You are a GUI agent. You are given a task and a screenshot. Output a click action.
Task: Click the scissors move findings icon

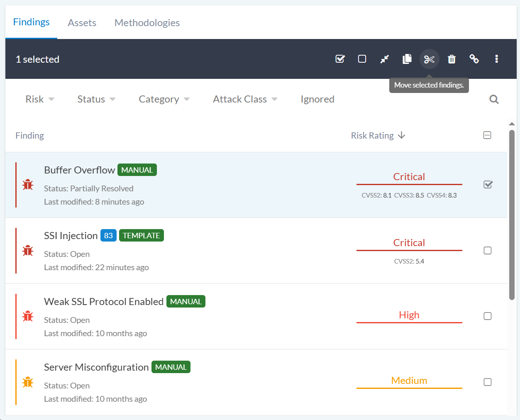(429, 59)
